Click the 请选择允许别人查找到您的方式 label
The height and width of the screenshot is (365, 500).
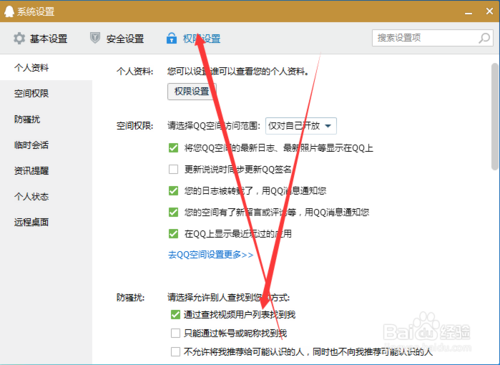pyautogui.click(x=229, y=297)
